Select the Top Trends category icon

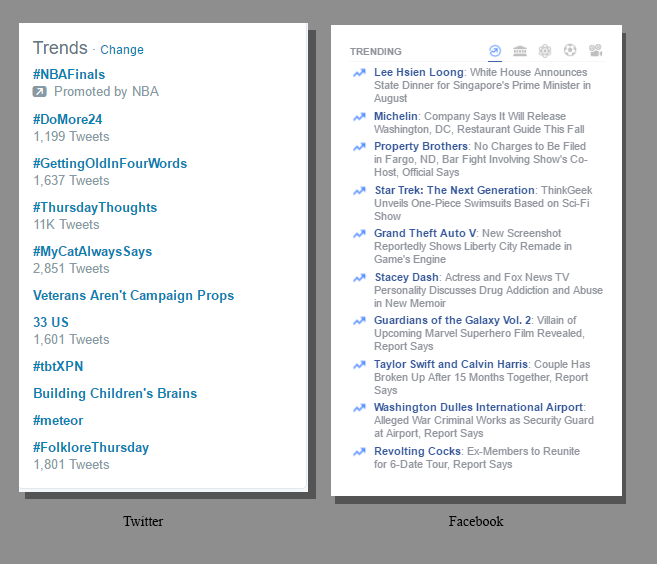[x=495, y=51]
